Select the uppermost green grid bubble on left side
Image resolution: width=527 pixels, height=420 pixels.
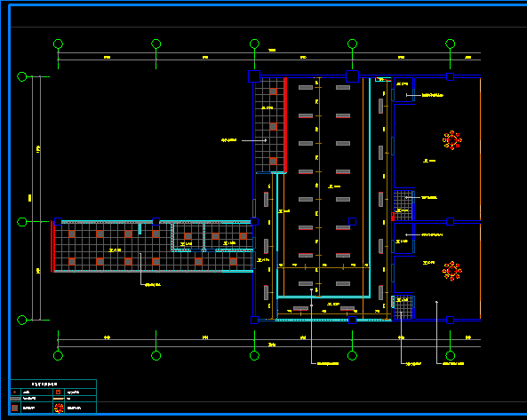tap(22, 77)
